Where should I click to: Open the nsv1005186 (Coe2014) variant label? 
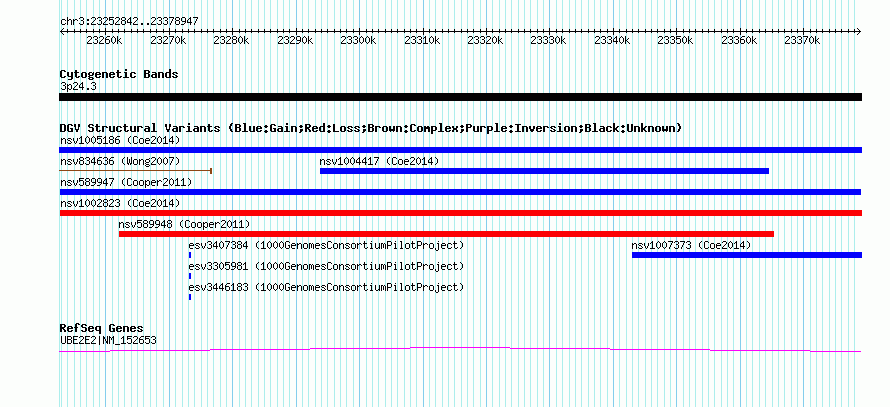[120, 140]
